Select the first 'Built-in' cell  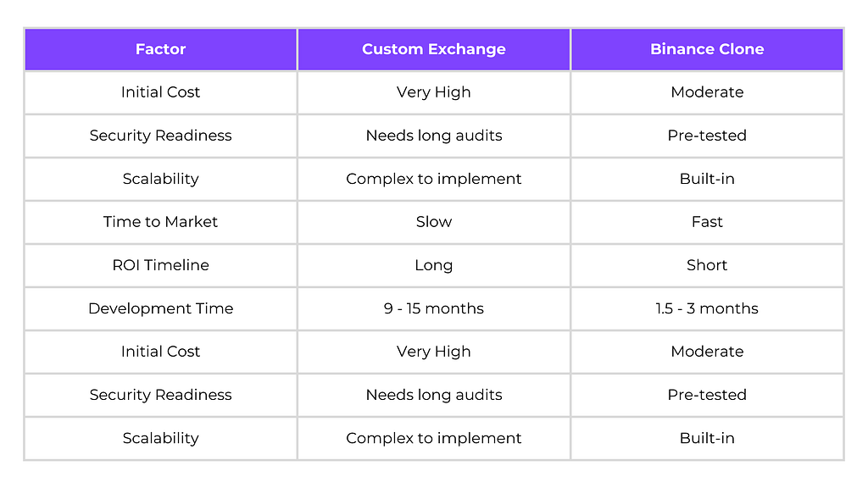(x=707, y=179)
